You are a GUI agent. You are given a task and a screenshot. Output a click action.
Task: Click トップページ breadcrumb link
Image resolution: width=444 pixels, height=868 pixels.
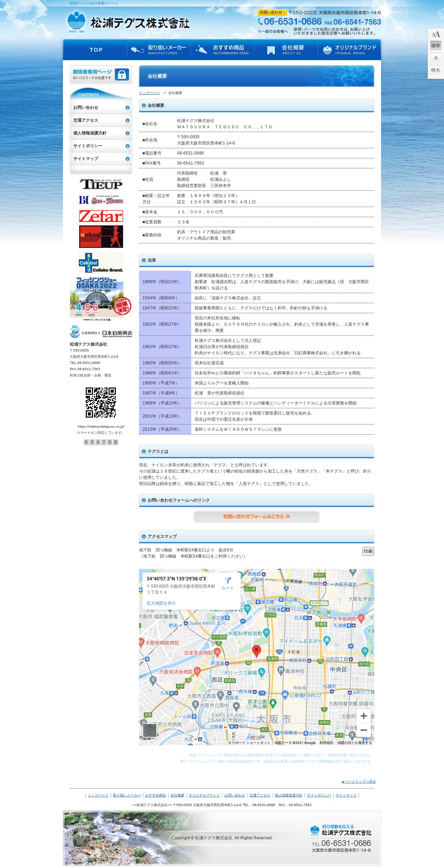click(x=149, y=93)
